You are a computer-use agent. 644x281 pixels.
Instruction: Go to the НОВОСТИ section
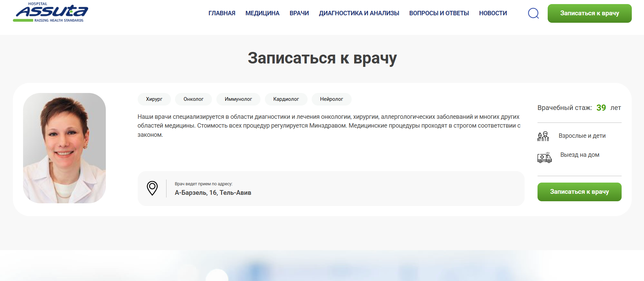coord(493,13)
